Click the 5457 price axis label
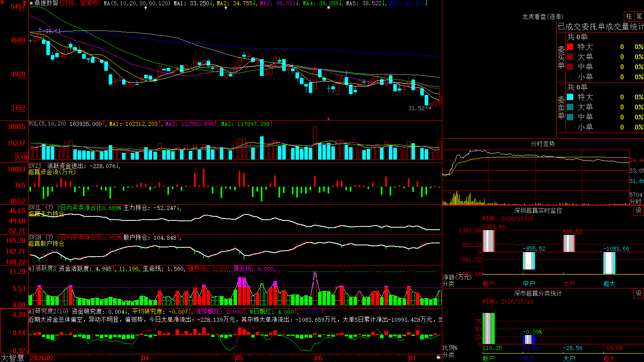The image size is (644, 362). 19,6
